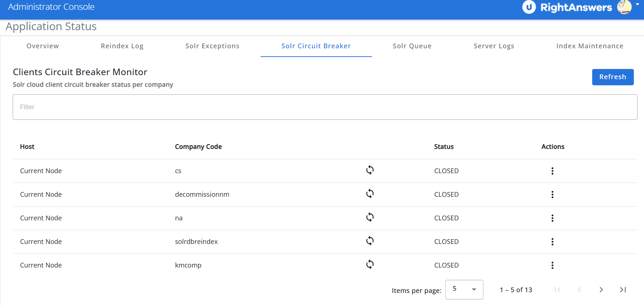The image size is (644, 306).
Task: Switch to the Overview tab
Action: pyautogui.click(x=42, y=46)
